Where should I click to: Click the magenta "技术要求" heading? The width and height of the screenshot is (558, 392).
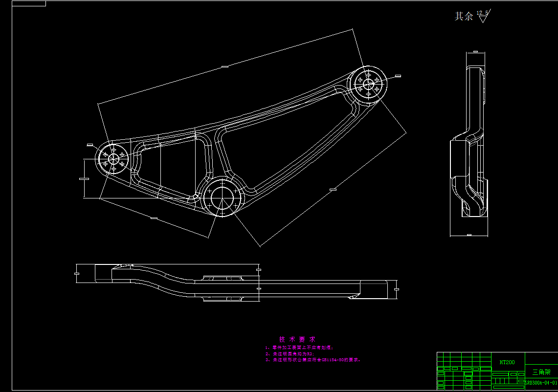[x=297, y=339]
